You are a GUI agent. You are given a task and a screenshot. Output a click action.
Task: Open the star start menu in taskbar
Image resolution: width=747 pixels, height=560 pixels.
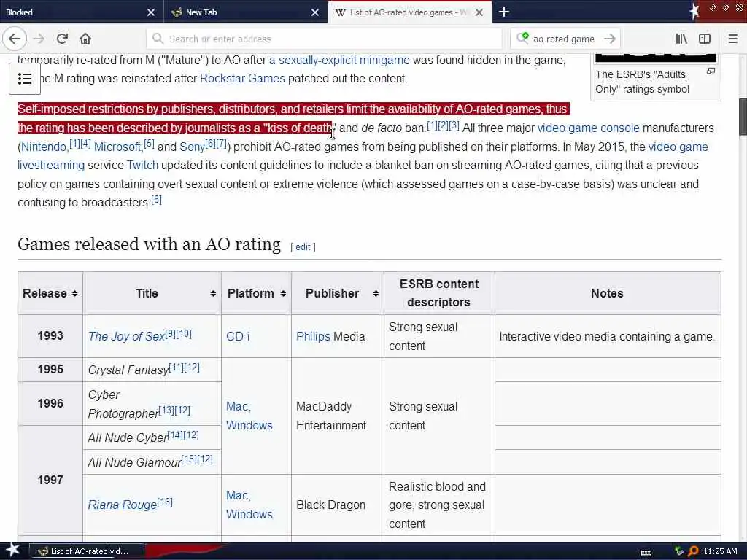(x=12, y=551)
